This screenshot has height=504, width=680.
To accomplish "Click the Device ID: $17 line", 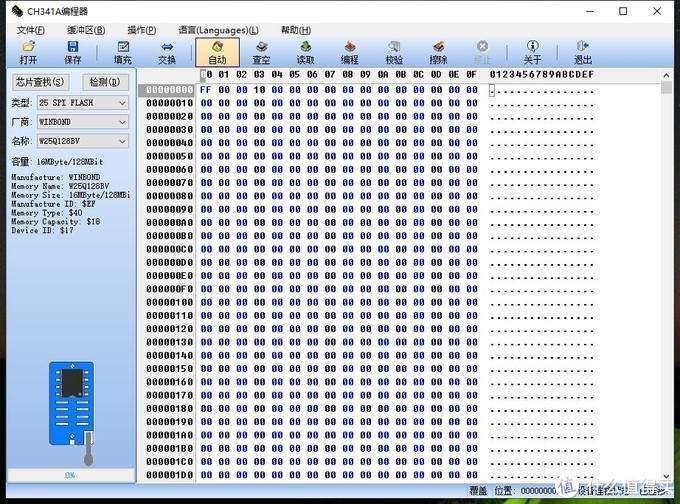I will (42, 230).
